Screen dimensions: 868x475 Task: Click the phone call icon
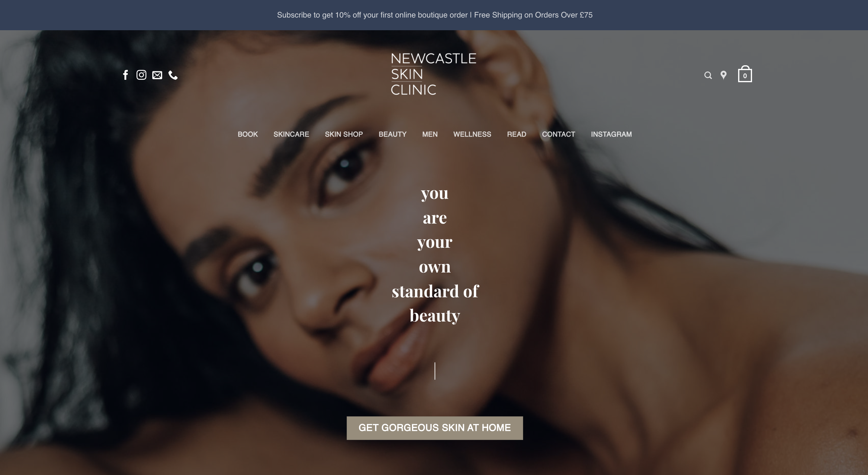point(173,75)
